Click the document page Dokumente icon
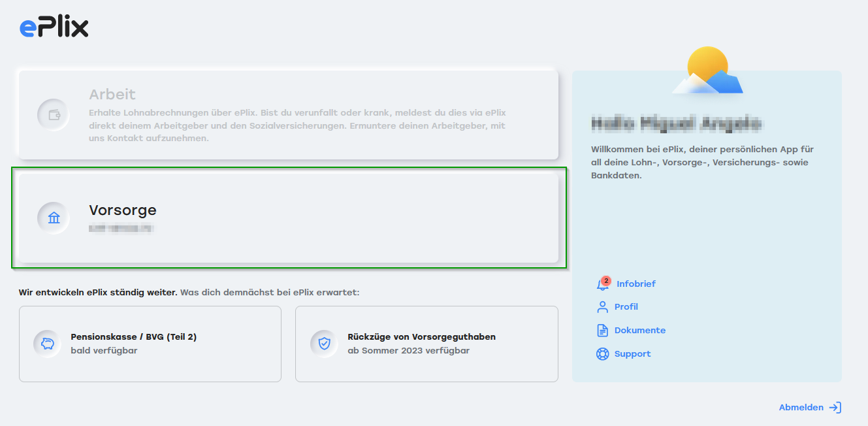The height and width of the screenshot is (426, 868). tap(602, 331)
